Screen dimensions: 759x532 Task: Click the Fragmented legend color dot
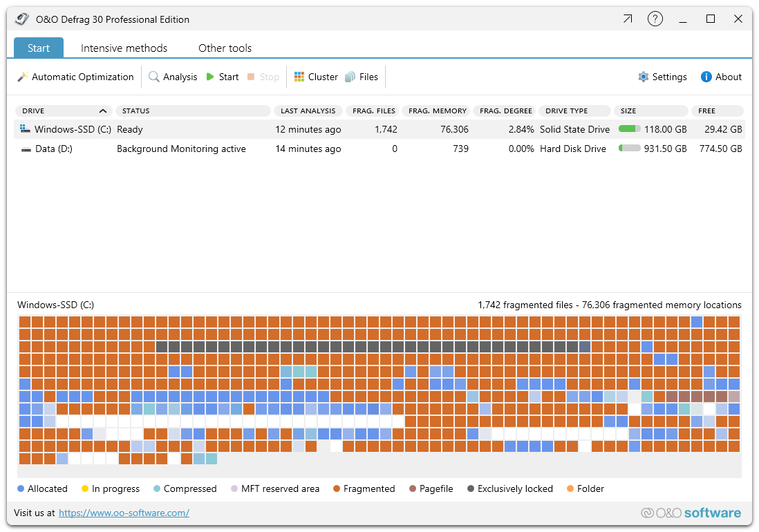point(337,489)
